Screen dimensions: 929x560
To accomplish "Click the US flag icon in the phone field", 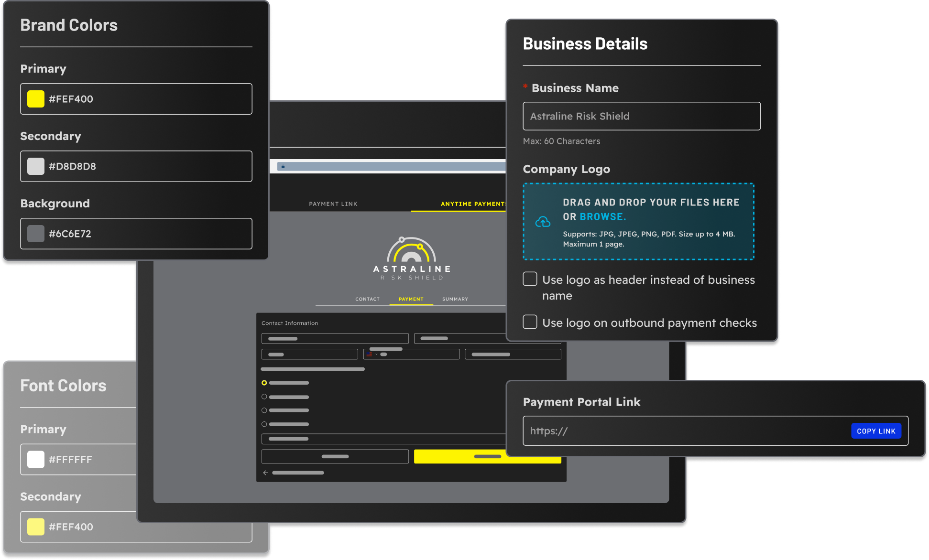I will pos(369,354).
